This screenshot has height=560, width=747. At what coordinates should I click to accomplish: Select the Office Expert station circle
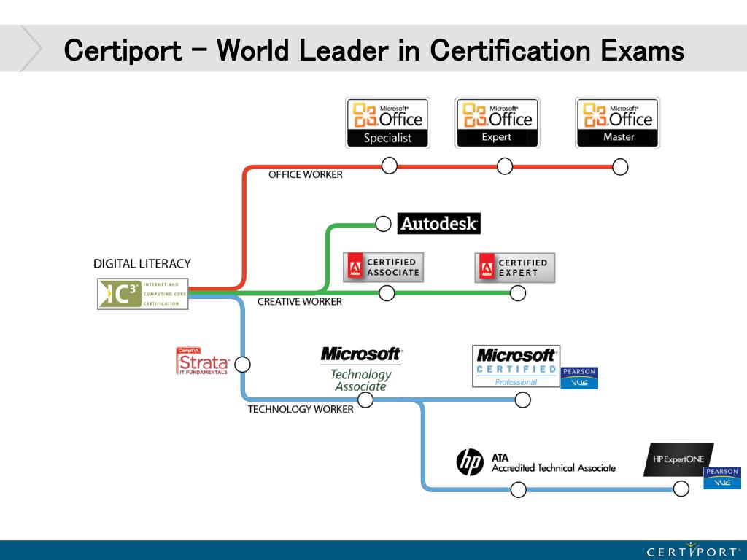click(x=505, y=166)
